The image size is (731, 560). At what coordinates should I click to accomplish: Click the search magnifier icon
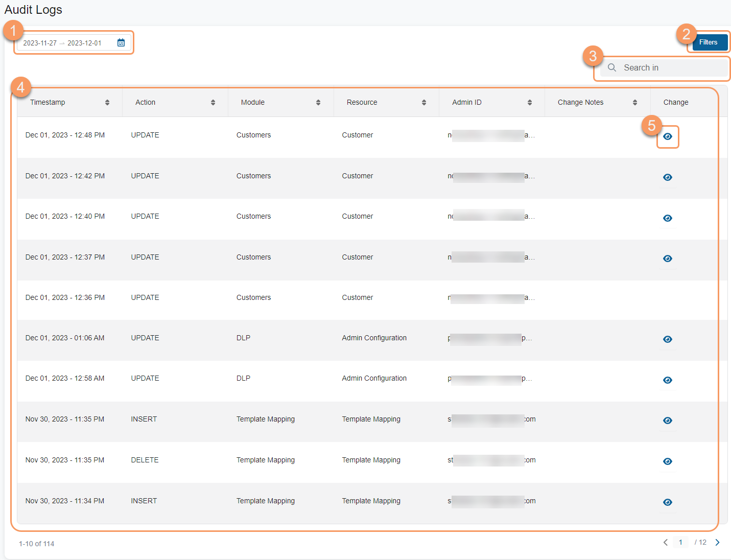point(611,67)
